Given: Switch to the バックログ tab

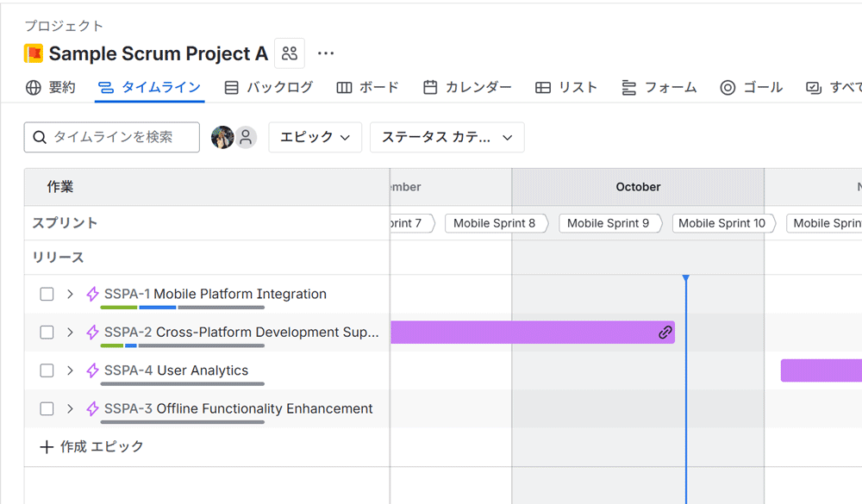Looking at the screenshot, I should (x=268, y=87).
